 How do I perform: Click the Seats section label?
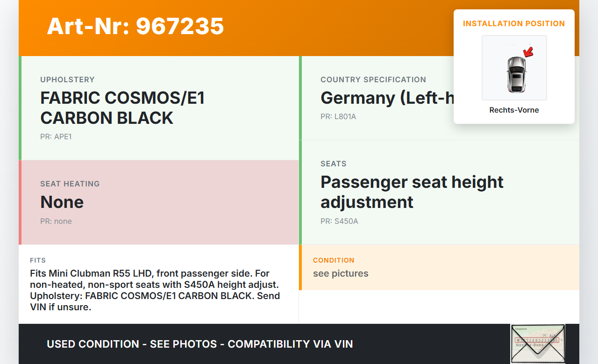point(334,164)
